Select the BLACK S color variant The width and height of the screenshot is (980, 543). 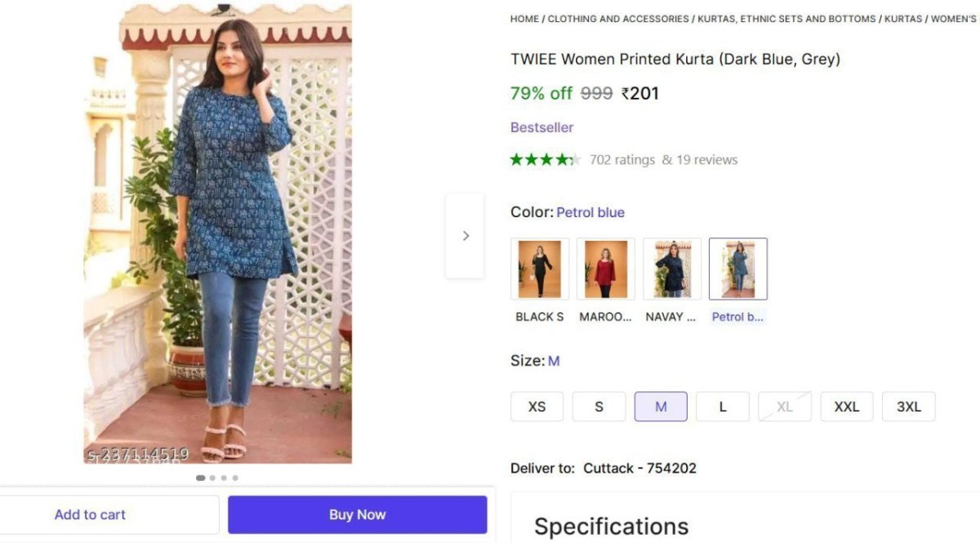coord(539,268)
